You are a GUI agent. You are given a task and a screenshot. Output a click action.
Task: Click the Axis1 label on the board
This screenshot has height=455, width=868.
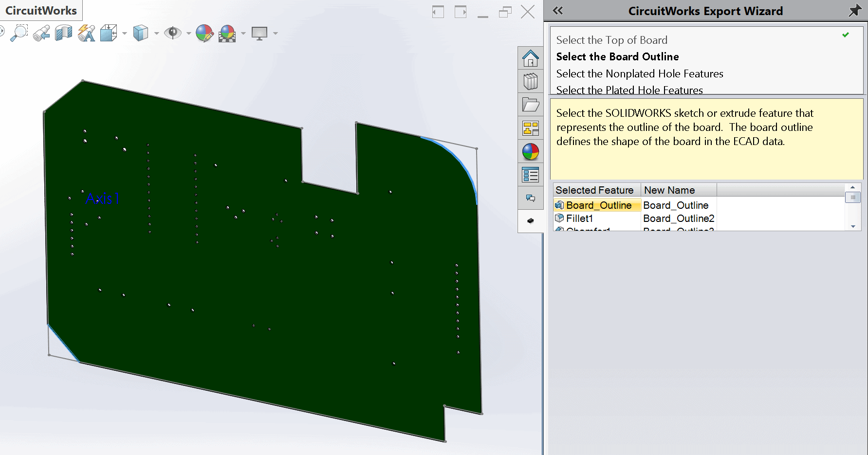[x=102, y=199]
